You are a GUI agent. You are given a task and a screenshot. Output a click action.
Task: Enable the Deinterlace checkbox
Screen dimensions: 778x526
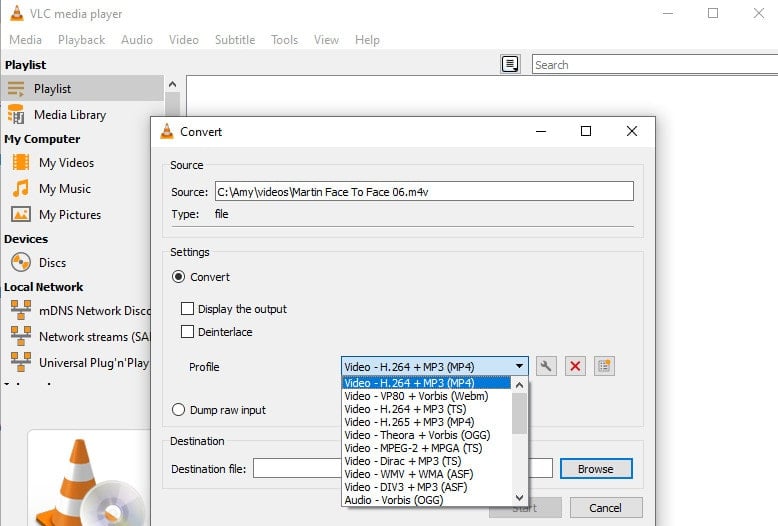pyautogui.click(x=187, y=331)
